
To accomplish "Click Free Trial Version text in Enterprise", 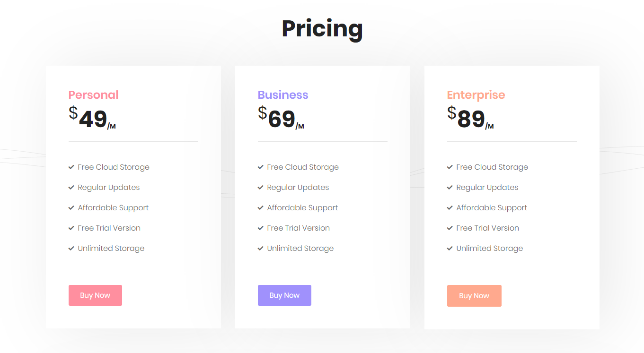I will (x=488, y=228).
